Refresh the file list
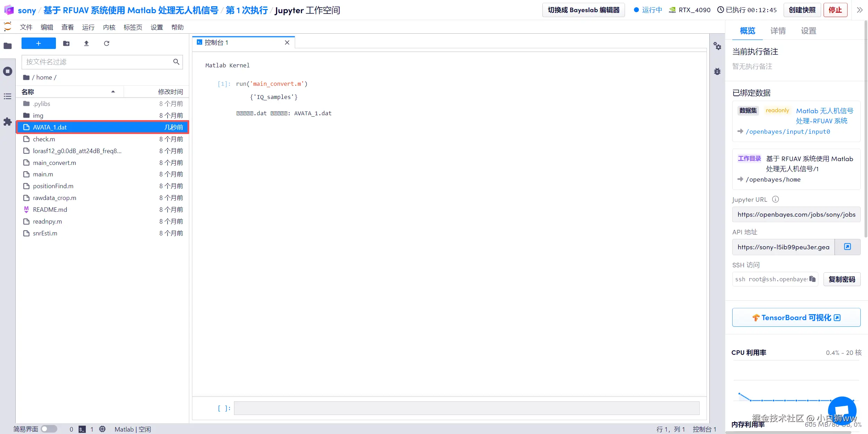Image resolution: width=868 pixels, height=434 pixels. [x=107, y=43]
